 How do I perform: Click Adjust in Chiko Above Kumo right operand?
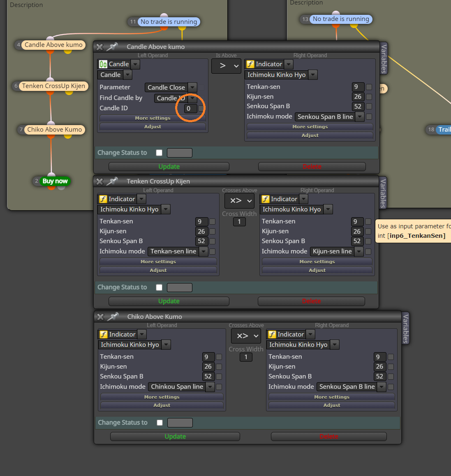pos(331,405)
